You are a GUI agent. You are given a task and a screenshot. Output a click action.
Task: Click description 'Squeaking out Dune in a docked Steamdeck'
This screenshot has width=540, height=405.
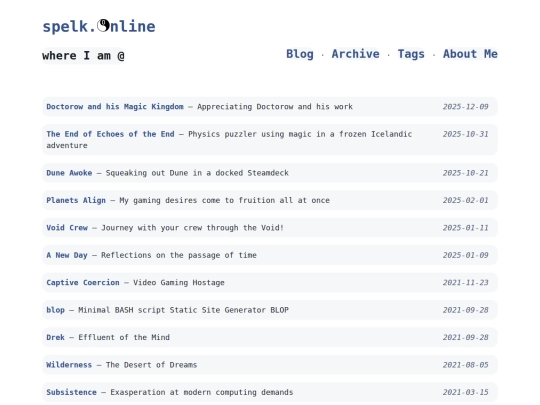(197, 173)
